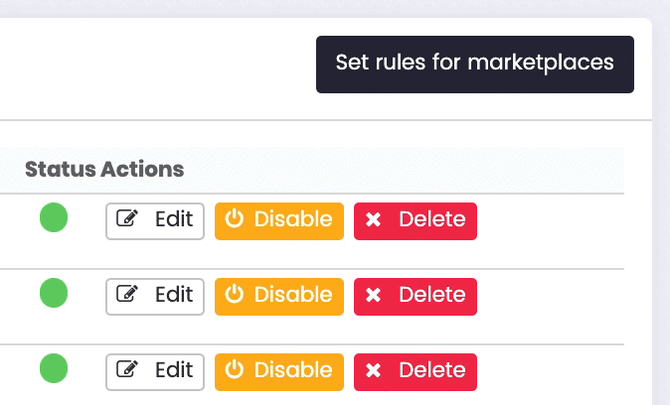Click the X icon in third row's Delete

click(x=374, y=371)
